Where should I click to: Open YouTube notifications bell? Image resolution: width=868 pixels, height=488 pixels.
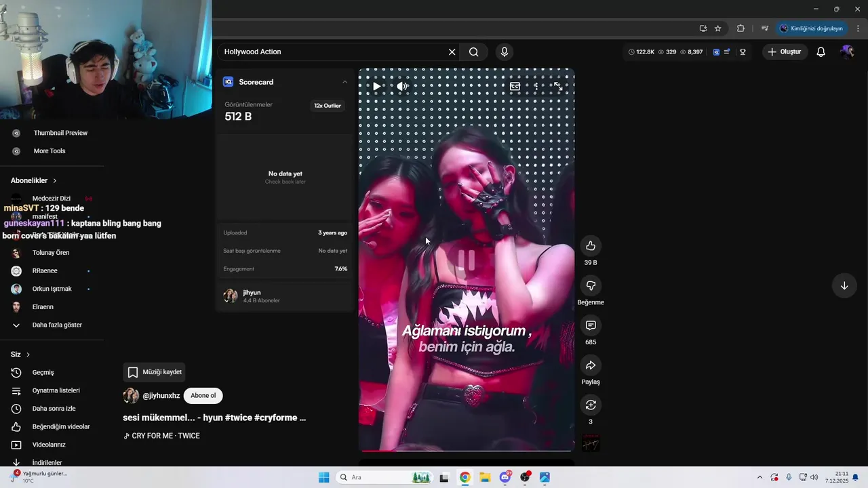click(x=821, y=52)
